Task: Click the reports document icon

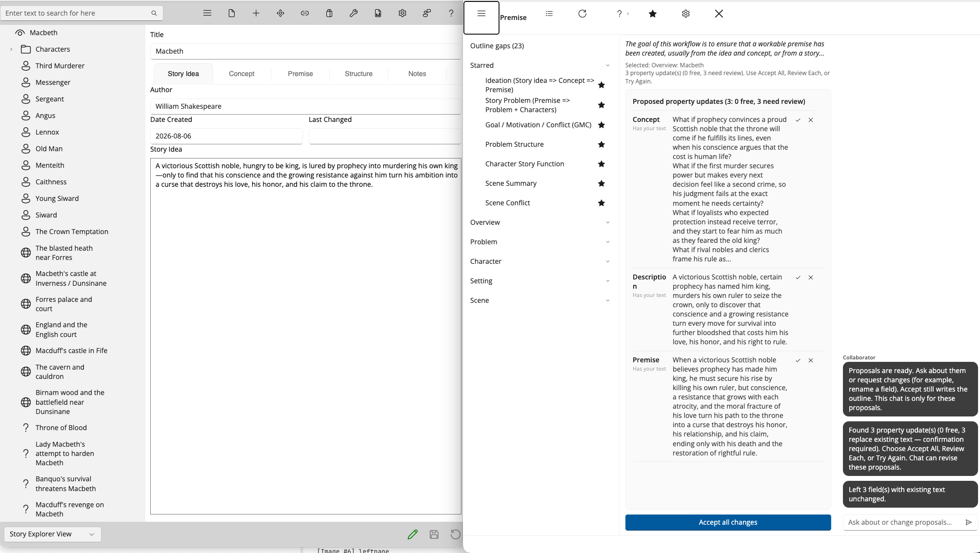Action: pyautogui.click(x=378, y=13)
